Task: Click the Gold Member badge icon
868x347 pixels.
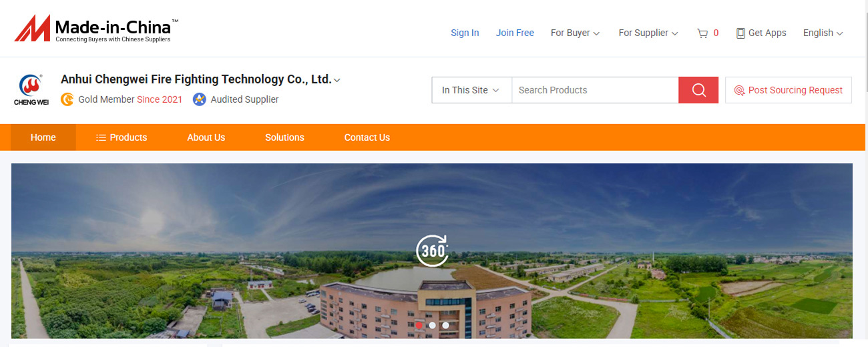Action: pyautogui.click(x=67, y=99)
